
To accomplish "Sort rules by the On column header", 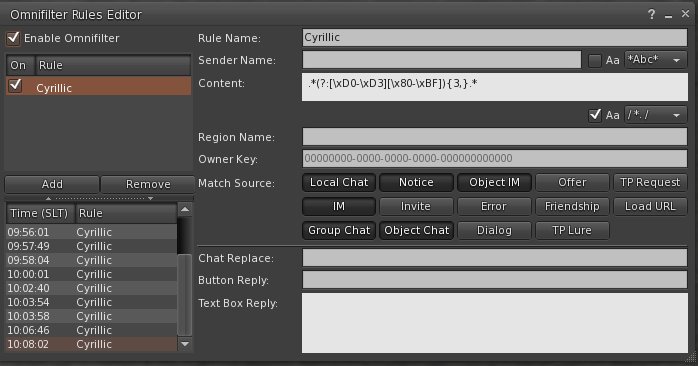I will pos(20,65).
